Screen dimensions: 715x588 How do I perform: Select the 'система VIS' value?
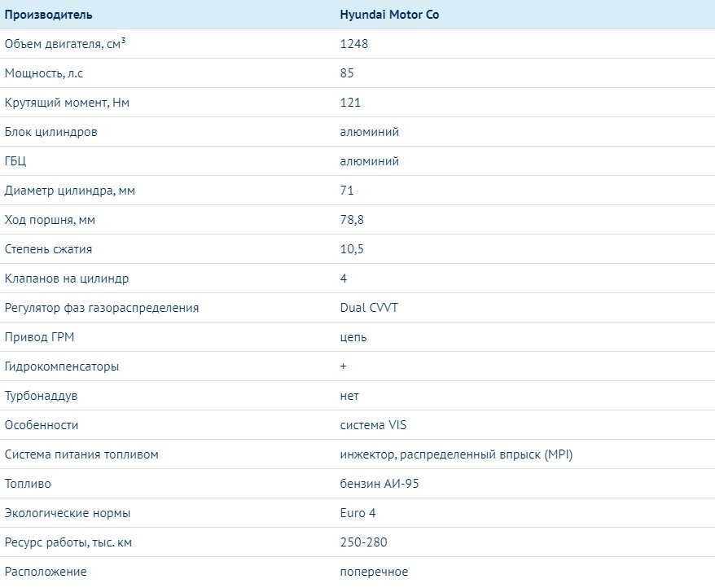373,425
